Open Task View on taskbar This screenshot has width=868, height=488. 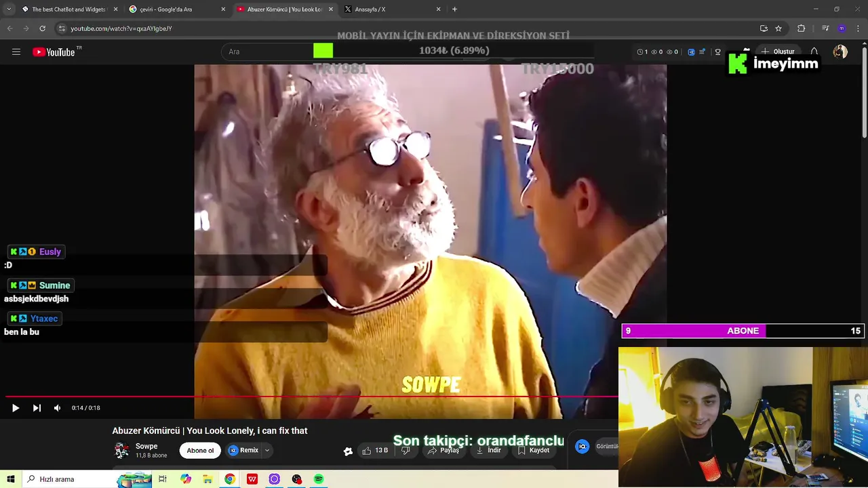tap(163, 479)
